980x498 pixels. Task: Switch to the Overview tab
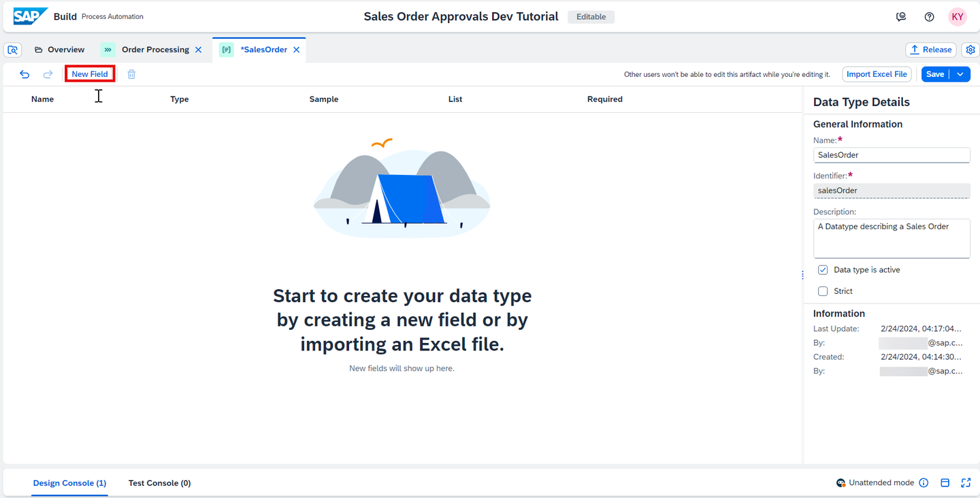pos(59,50)
